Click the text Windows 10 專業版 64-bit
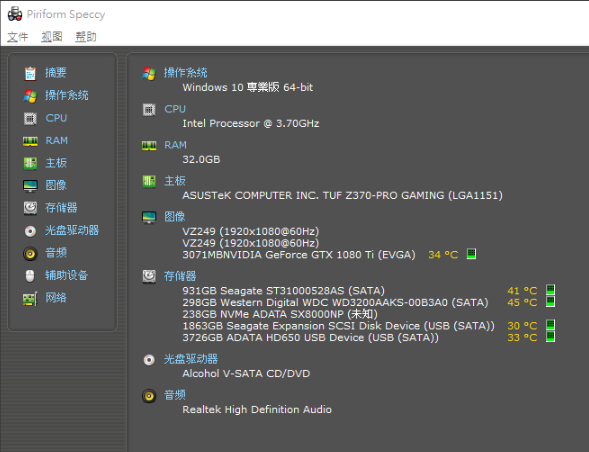Screen dimensions: 589x452 point(248,88)
